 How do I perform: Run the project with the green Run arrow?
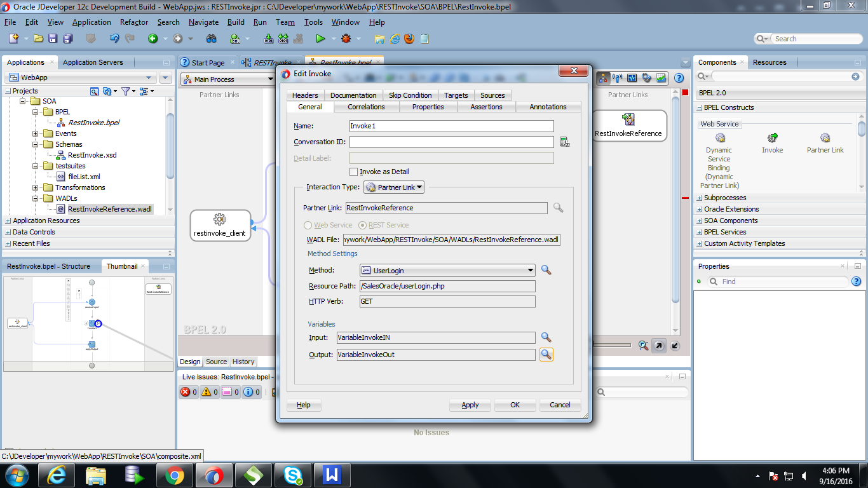pos(321,38)
